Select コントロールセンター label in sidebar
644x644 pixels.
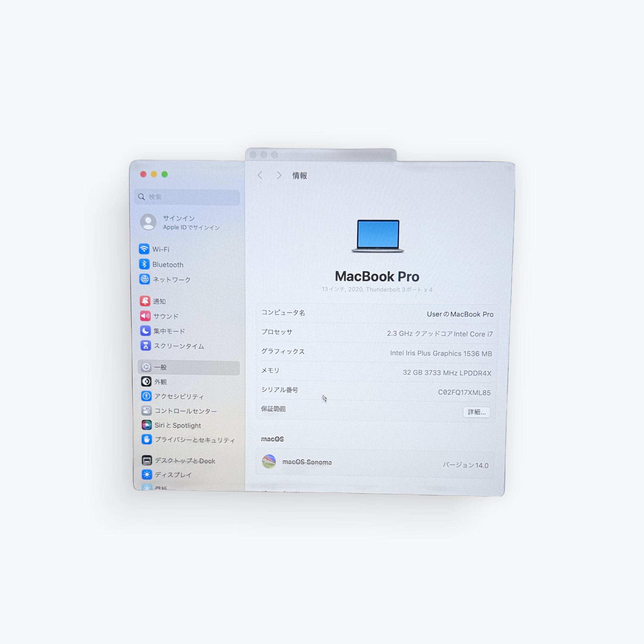(x=186, y=411)
